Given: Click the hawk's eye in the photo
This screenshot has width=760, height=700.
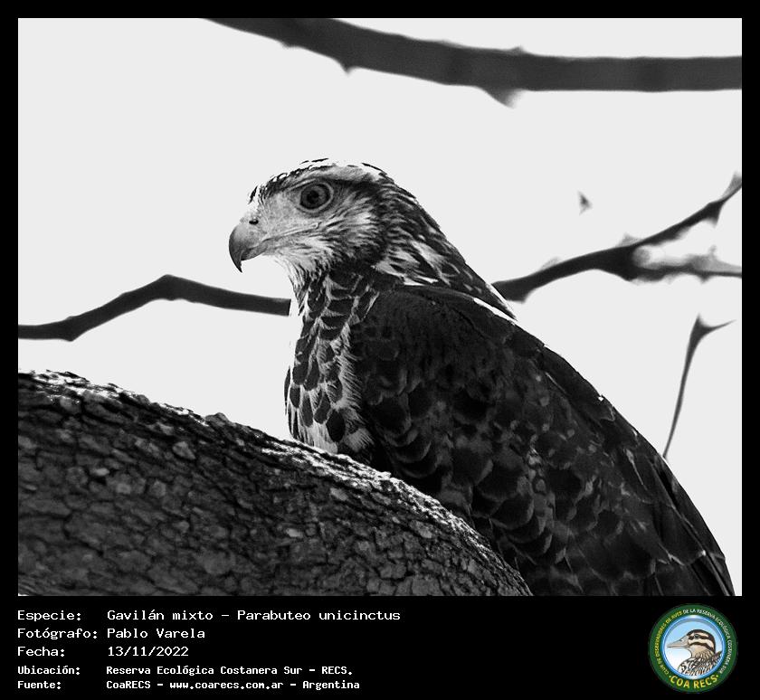Looking at the screenshot, I should coord(315,195).
